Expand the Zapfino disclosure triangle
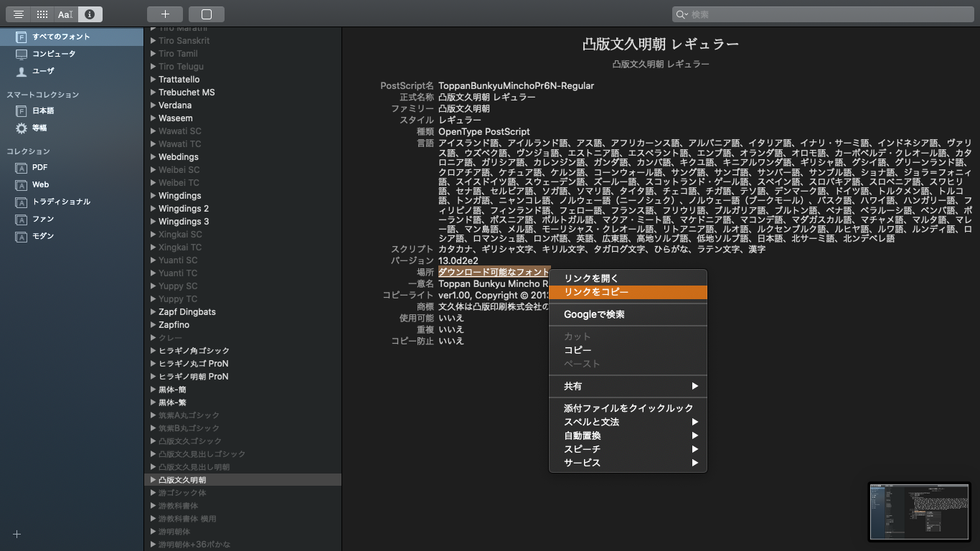 coord(154,325)
